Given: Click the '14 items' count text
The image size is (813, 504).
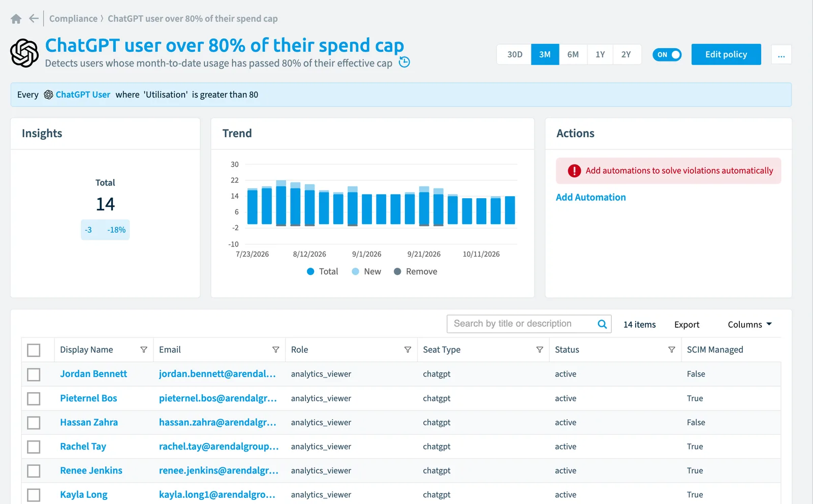Looking at the screenshot, I should tap(640, 325).
